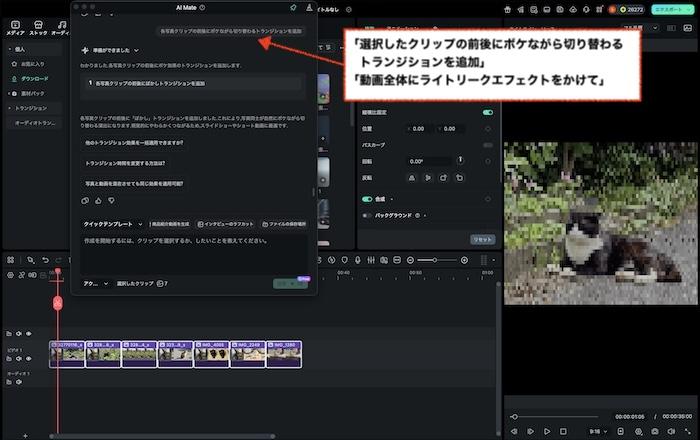
Task: Open the coin credits balance
Action: (632, 9)
